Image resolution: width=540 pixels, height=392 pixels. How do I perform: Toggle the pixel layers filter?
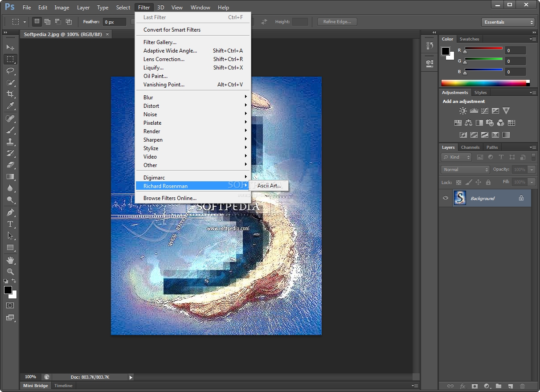[x=480, y=157]
